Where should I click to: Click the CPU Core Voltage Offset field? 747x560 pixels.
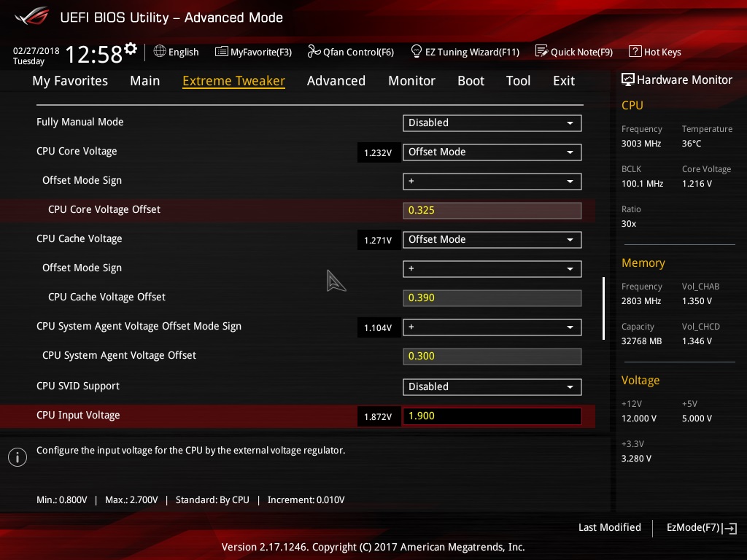point(492,211)
